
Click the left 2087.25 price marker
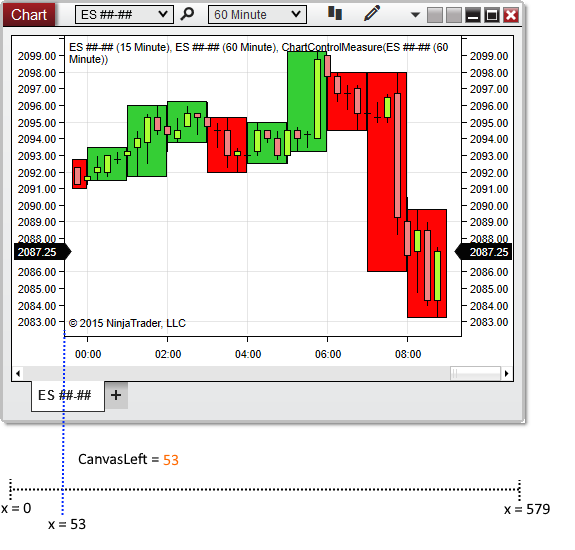point(42,252)
